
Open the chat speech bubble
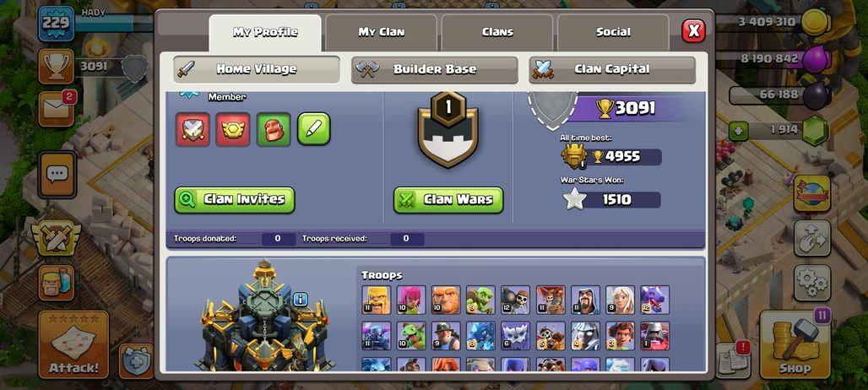[x=57, y=175]
